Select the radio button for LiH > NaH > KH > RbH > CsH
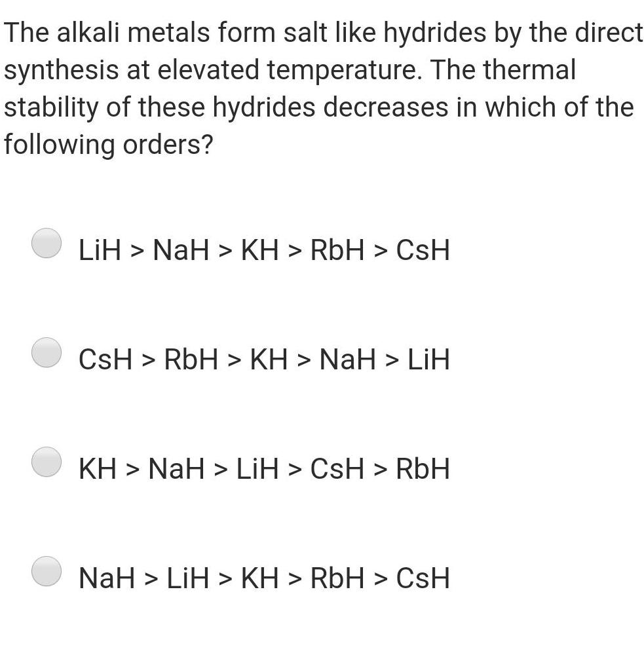 coord(47,244)
